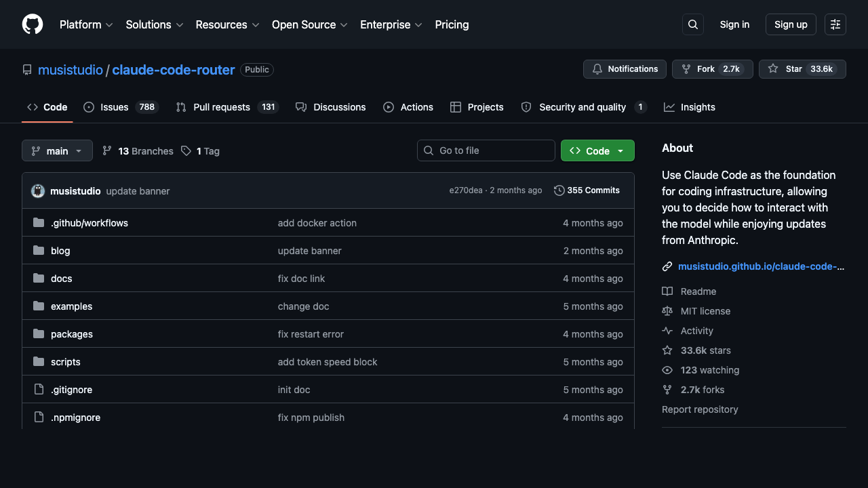Open Readme link in About

(x=690, y=291)
